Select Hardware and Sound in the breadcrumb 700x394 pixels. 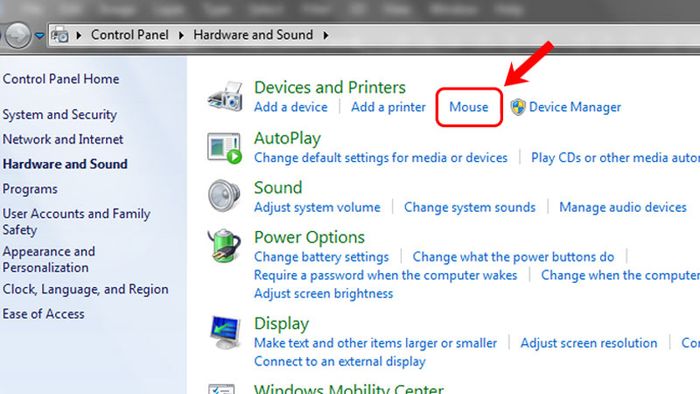[x=253, y=35]
